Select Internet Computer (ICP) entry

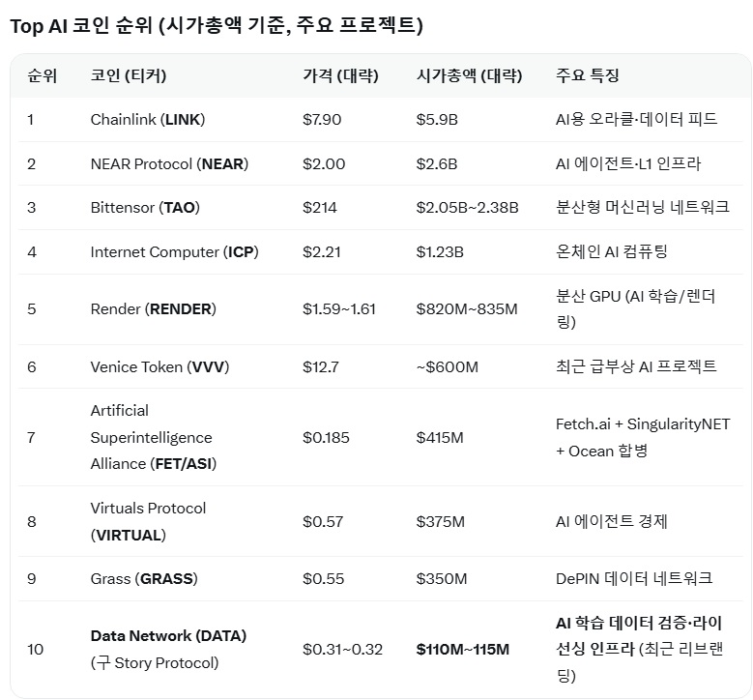tap(174, 252)
